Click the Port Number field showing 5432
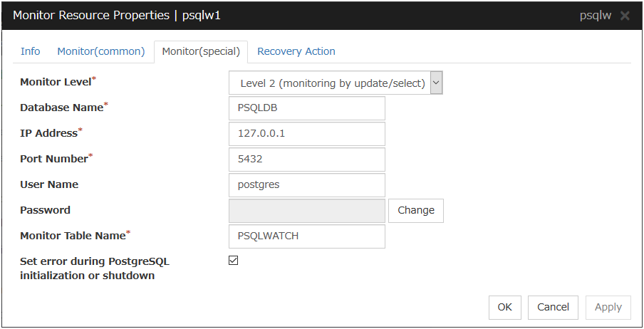 307,160
